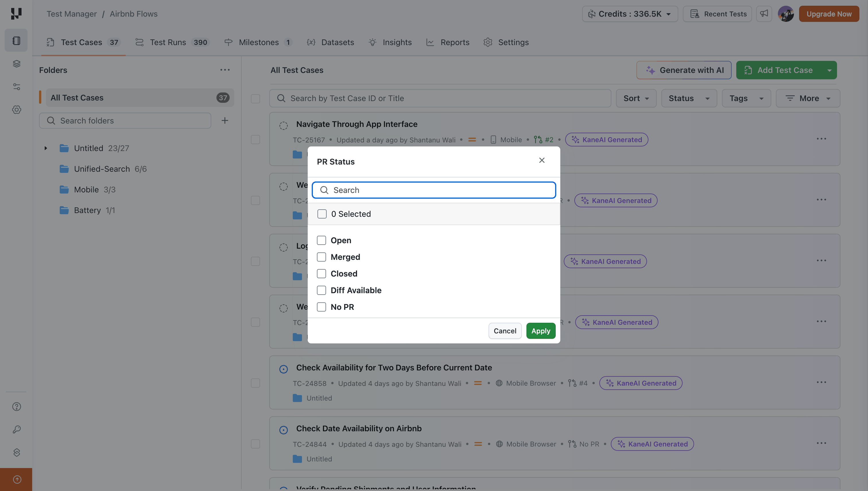Select the Mobile folder
868x491 pixels.
[x=86, y=190]
